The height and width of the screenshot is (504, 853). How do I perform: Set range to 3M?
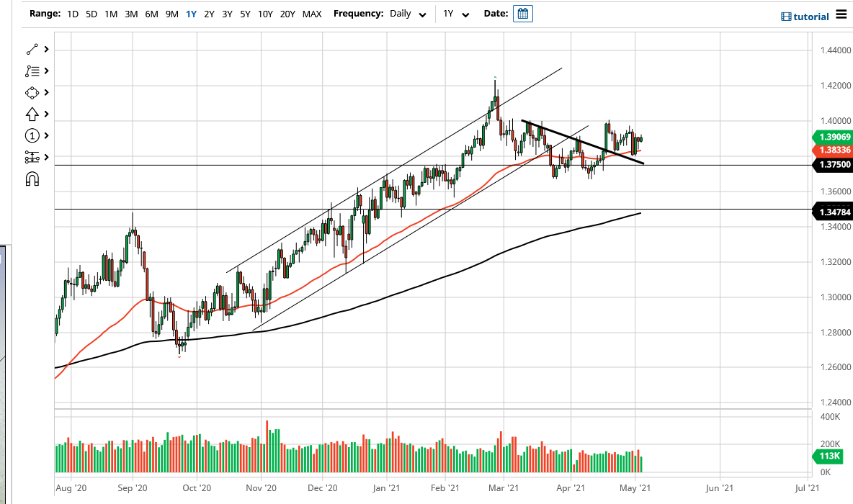point(131,14)
